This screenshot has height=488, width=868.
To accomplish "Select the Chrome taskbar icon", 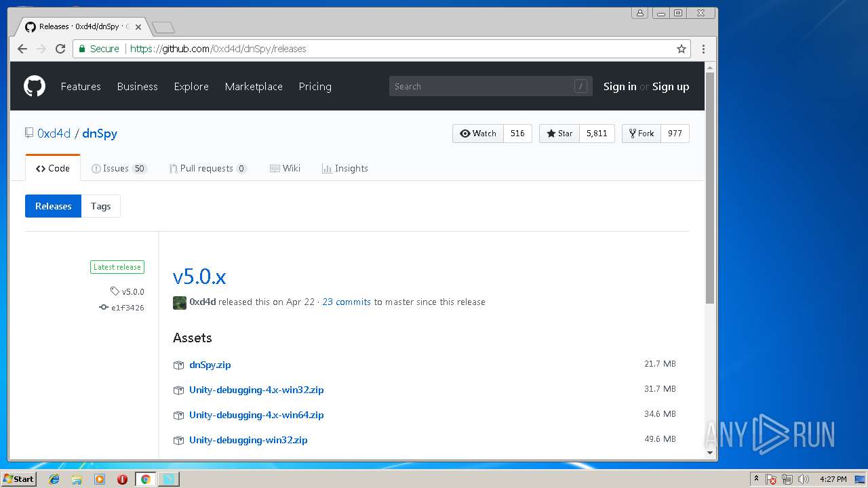I will click(x=145, y=479).
